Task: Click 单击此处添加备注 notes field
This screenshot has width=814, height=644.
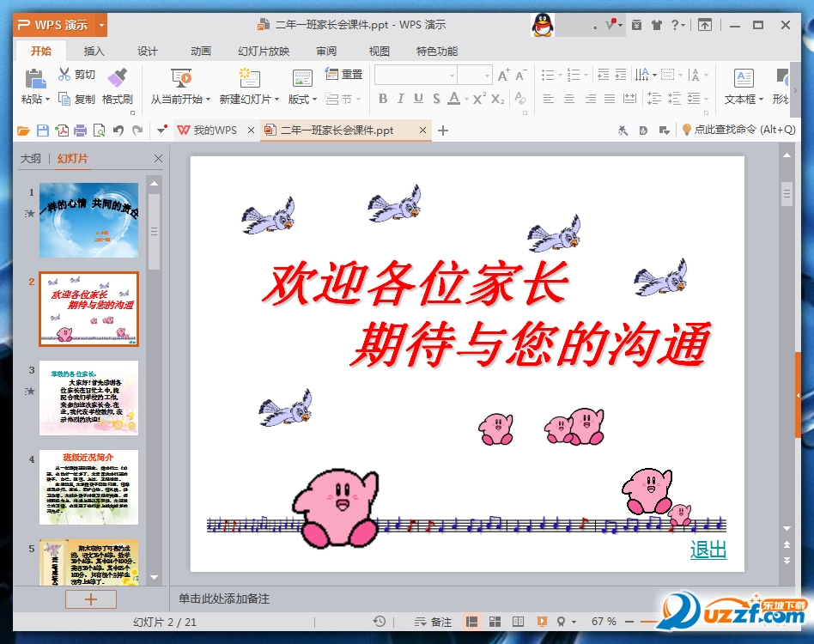Action: [224, 598]
